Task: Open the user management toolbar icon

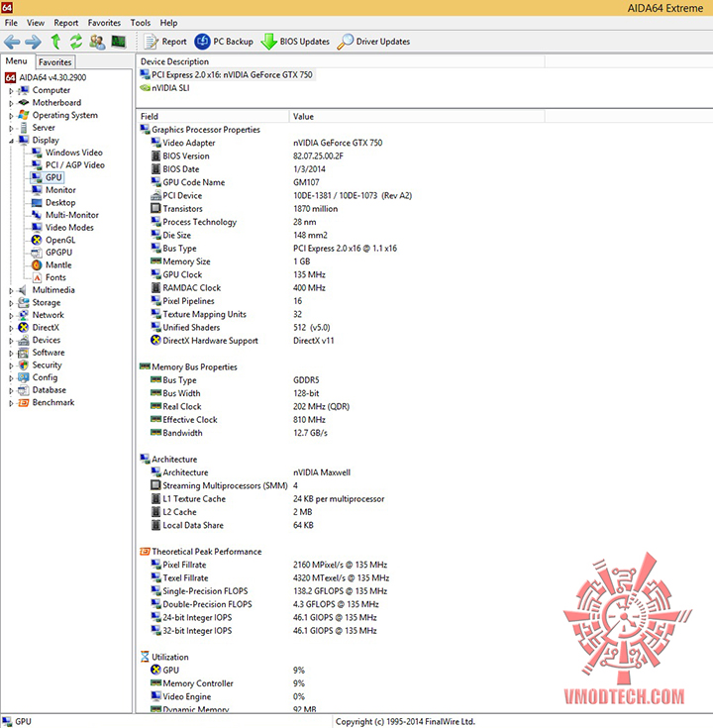Action: click(x=97, y=42)
